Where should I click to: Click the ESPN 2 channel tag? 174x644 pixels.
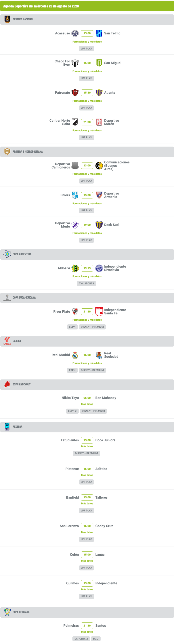coord(72,411)
